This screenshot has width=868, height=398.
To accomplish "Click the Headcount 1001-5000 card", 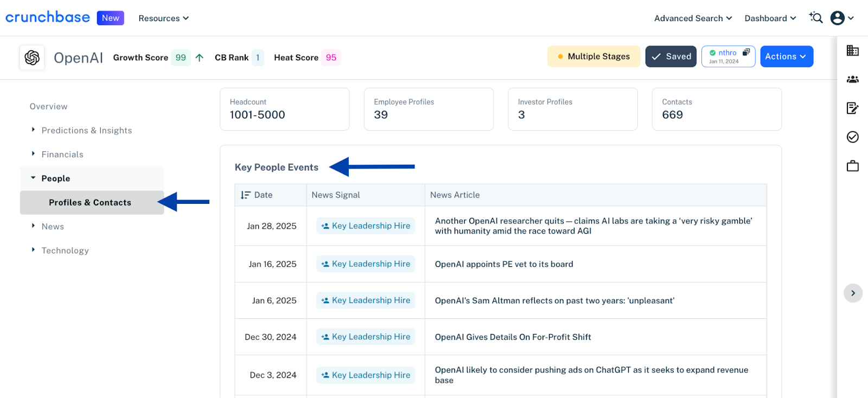I will coord(285,109).
